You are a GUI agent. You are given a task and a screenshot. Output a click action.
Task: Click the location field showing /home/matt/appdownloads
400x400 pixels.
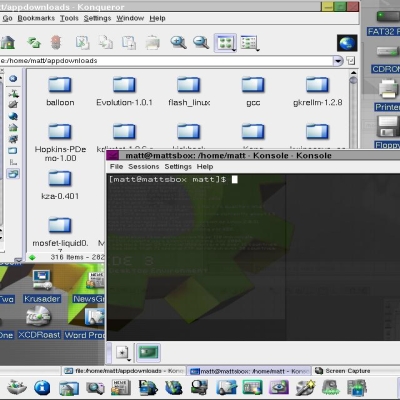[x=166, y=61]
